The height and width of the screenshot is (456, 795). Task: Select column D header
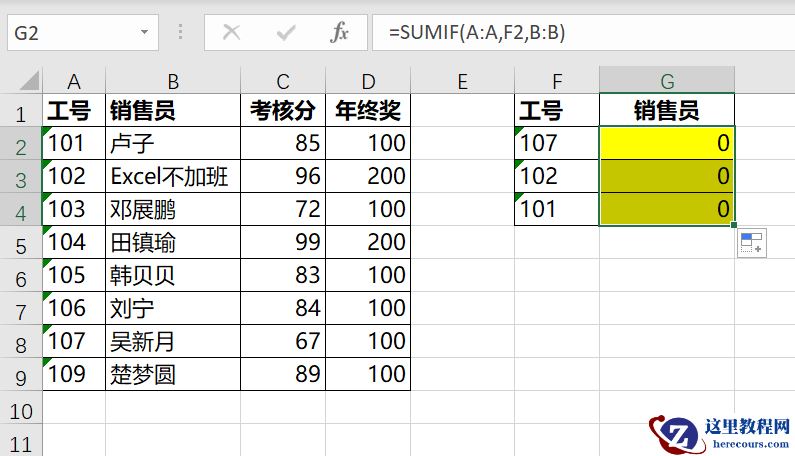click(x=368, y=81)
